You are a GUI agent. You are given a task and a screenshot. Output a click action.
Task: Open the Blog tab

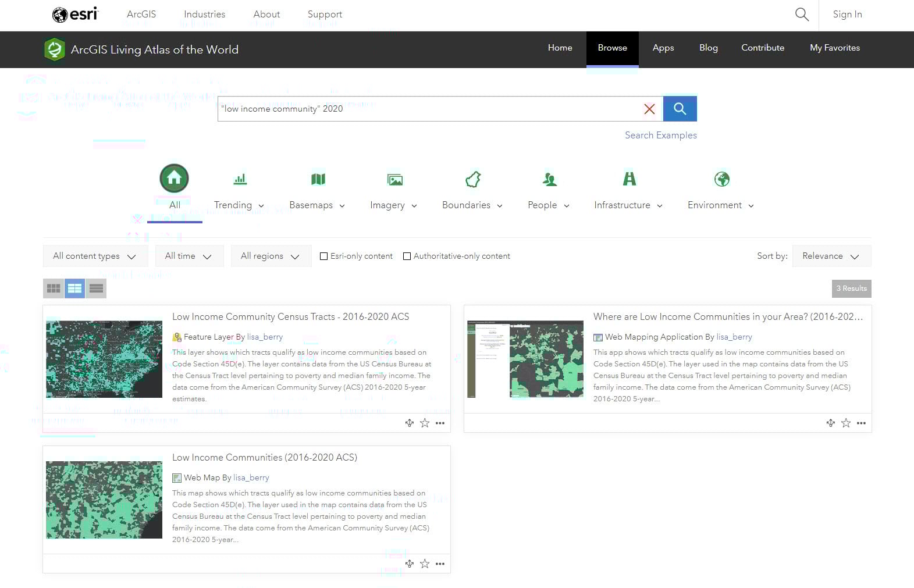click(x=708, y=48)
